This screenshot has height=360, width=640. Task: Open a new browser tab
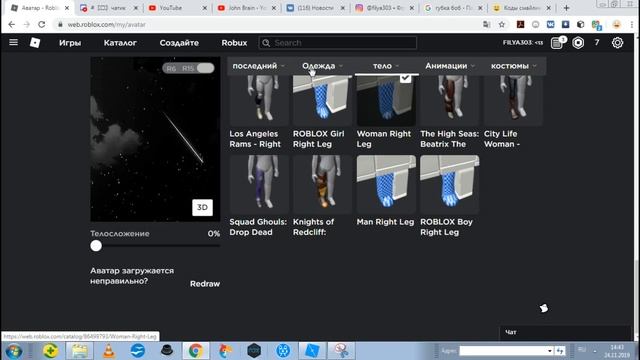(566, 8)
